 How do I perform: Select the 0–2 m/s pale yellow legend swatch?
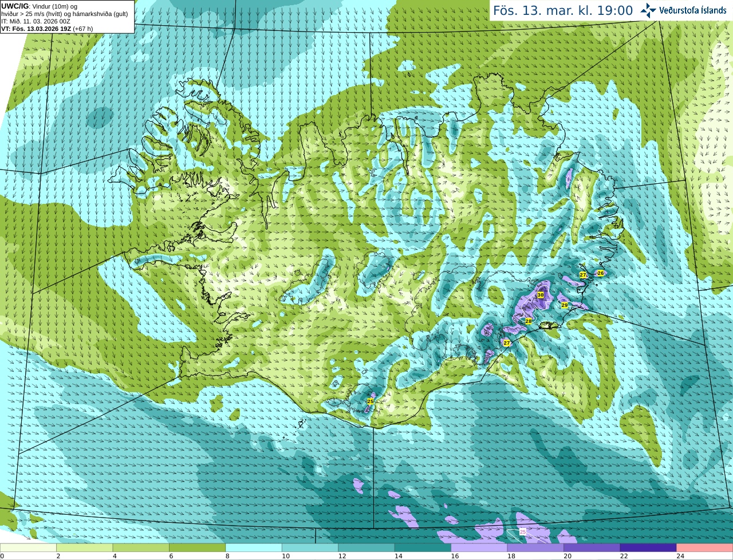coord(28,547)
